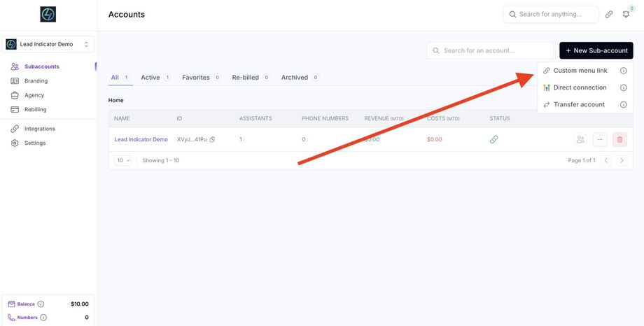The image size is (644, 326).
Task: Open the notifications bell
Action: click(x=626, y=15)
